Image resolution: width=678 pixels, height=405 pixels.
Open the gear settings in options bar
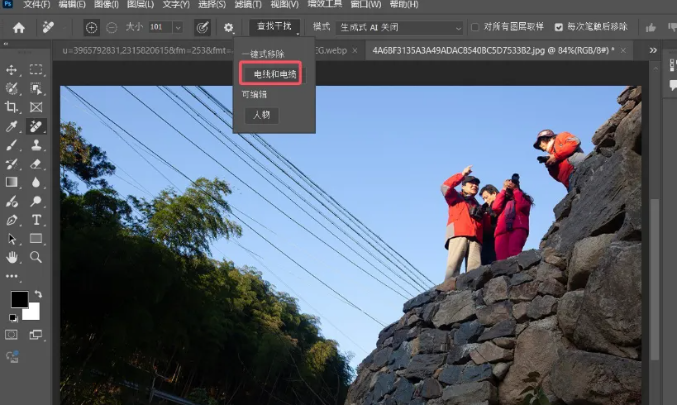tap(229, 27)
